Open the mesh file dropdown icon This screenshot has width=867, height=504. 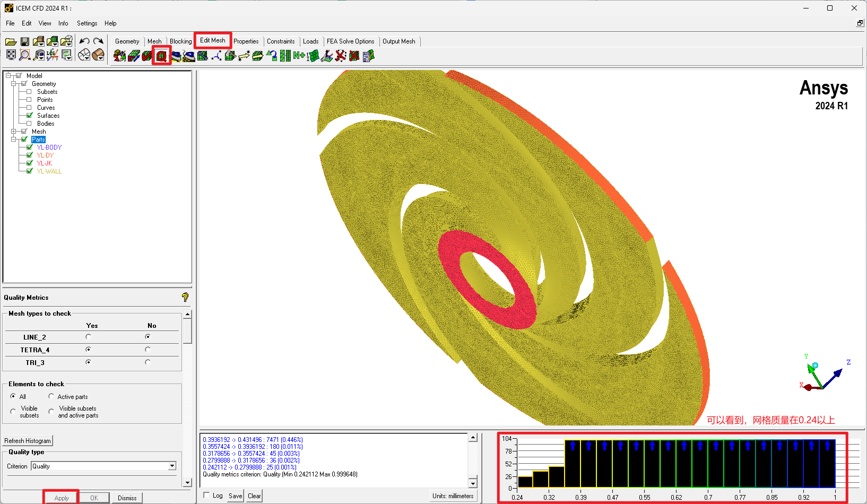tap(53, 41)
